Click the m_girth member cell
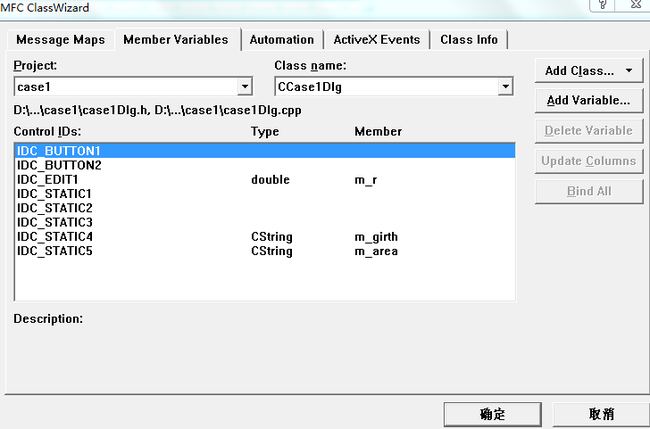Viewport: 650px width, 429px height. click(376, 237)
